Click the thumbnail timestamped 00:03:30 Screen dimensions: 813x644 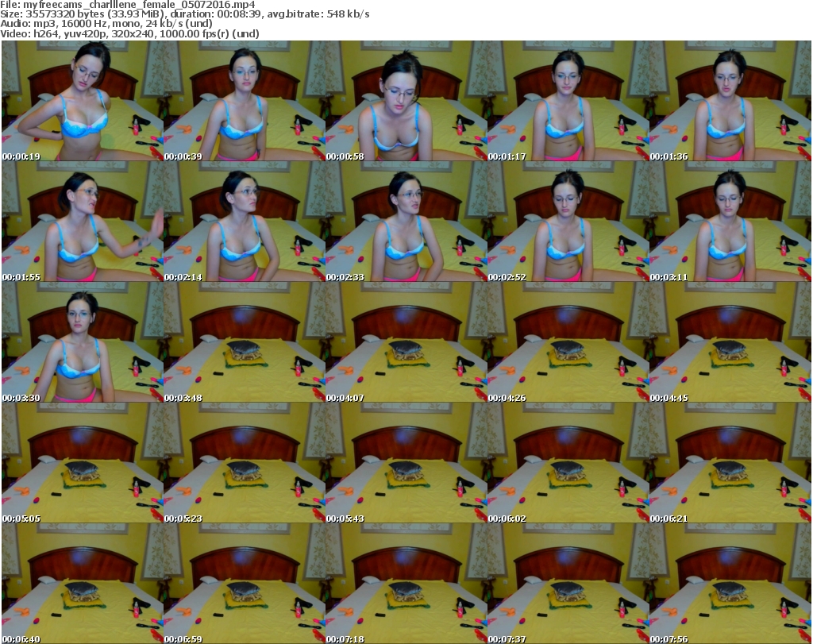[x=83, y=342]
